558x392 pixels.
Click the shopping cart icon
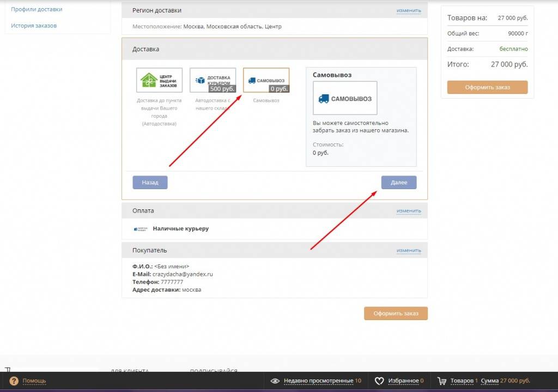(442, 381)
